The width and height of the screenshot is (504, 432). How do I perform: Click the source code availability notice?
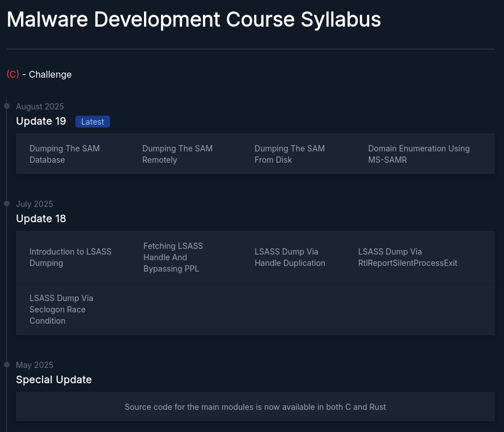coord(255,407)
